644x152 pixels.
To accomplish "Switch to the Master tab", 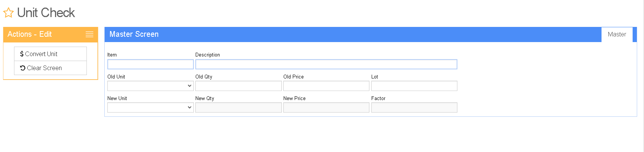I will pyautogui.click(x=617, y=34).
